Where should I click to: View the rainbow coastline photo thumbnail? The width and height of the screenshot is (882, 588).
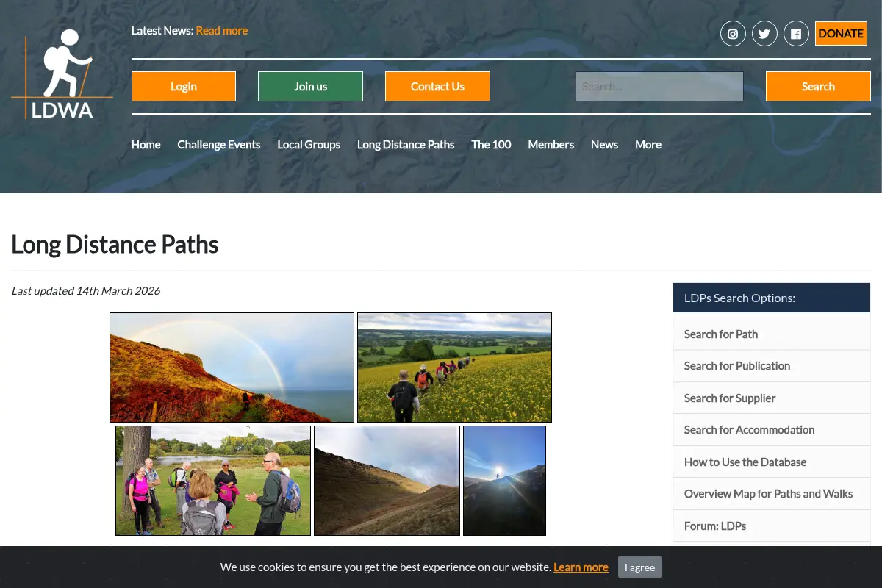pos(232,367)
